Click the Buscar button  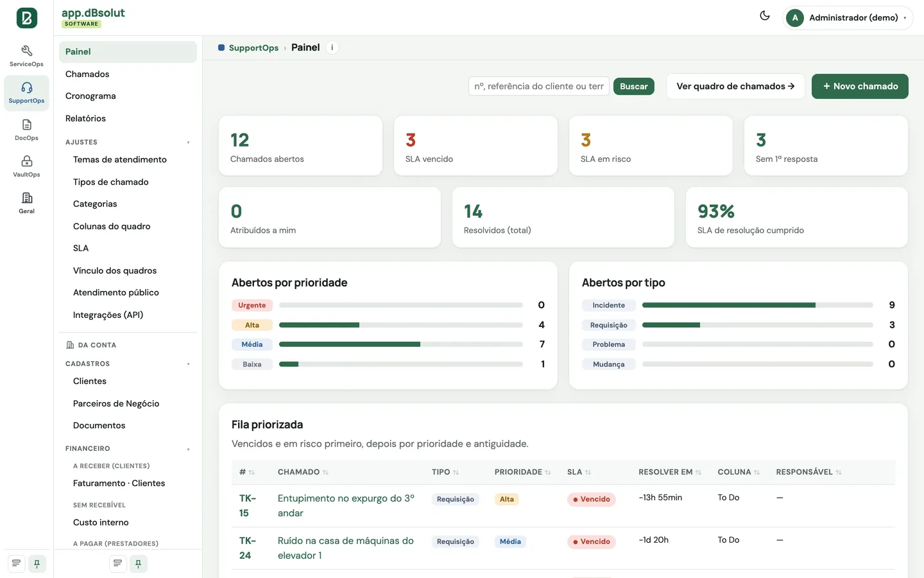pyautogui.click(x=634, y=87)
